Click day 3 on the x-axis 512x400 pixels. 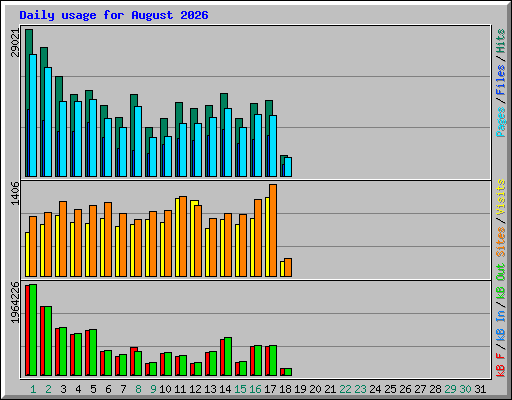point(63,389)
